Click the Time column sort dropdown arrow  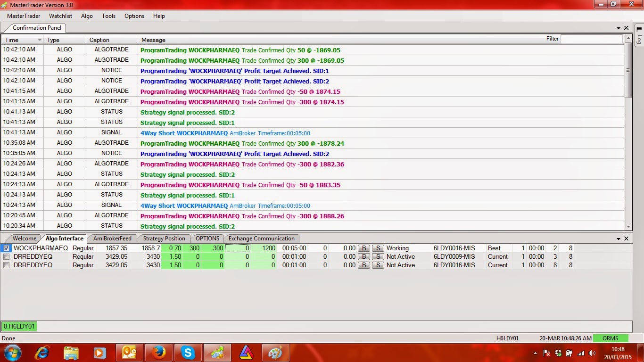40,40
